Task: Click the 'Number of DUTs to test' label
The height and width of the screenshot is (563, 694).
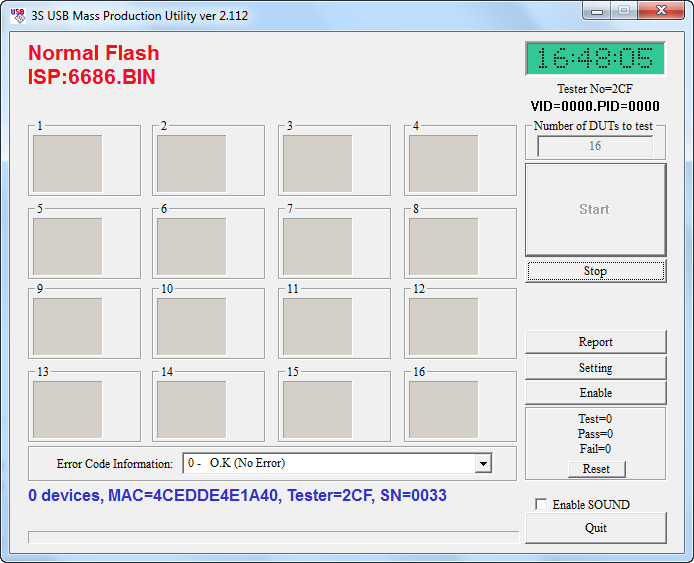Action: (593, 126)
